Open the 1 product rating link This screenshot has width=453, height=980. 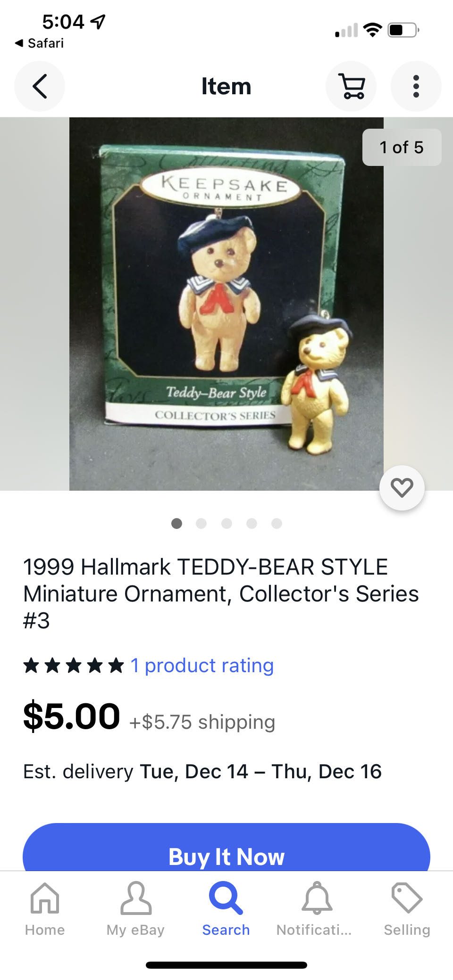pos(202,665)
